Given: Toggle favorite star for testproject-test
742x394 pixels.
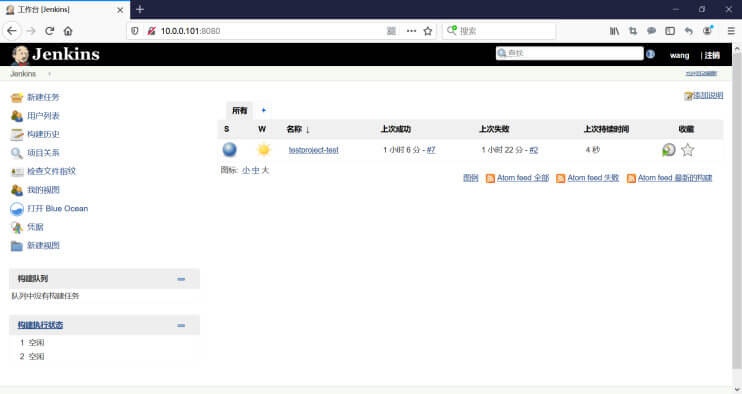Looking at the screenshot, I should tap(688, 150).
